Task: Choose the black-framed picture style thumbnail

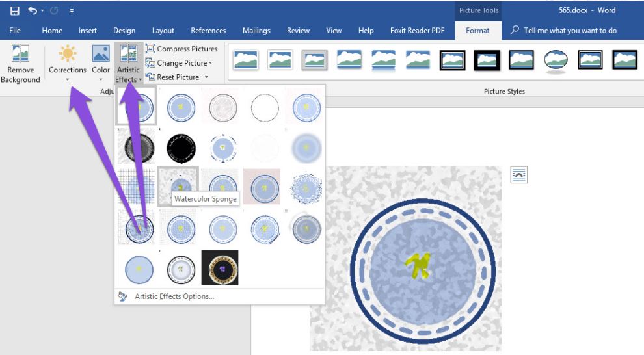Action: click(x=487, y=60)
